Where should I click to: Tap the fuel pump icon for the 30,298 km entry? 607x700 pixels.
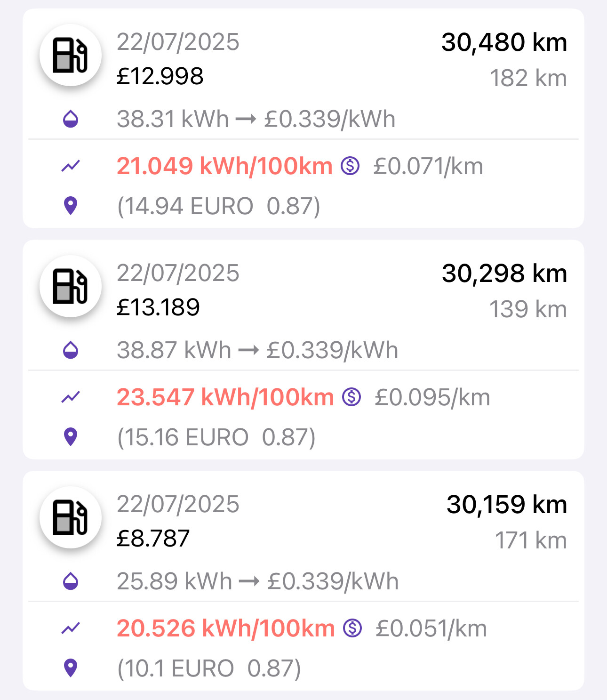tap(70, 286)
